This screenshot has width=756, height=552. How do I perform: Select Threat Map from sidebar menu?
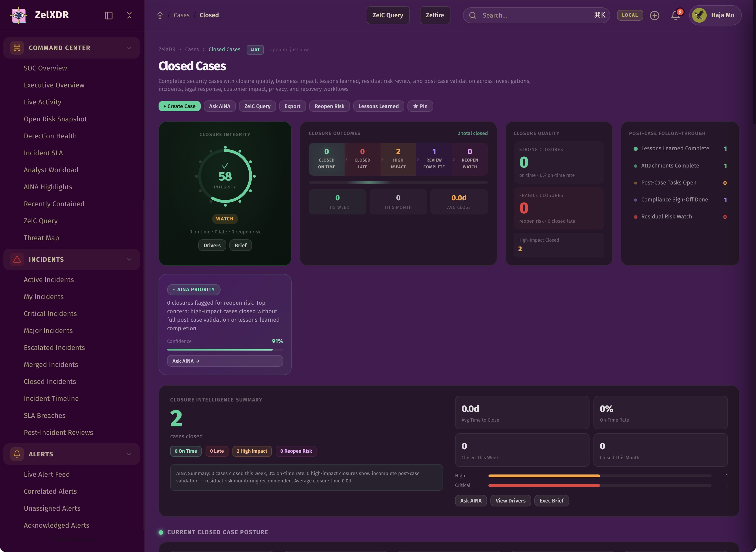tap(41, 238)
